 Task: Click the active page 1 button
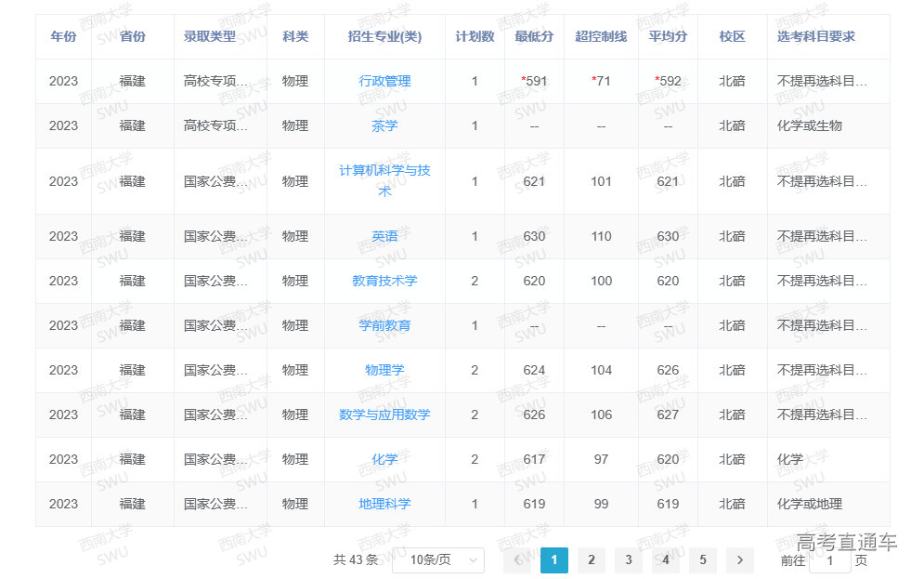coord(554,559)
